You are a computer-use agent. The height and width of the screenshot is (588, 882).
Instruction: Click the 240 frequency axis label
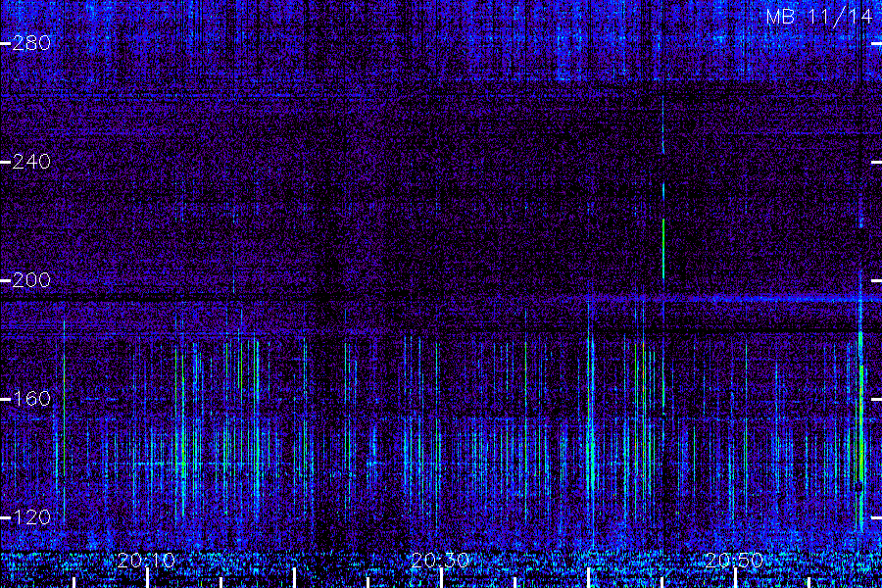point(31,162)
